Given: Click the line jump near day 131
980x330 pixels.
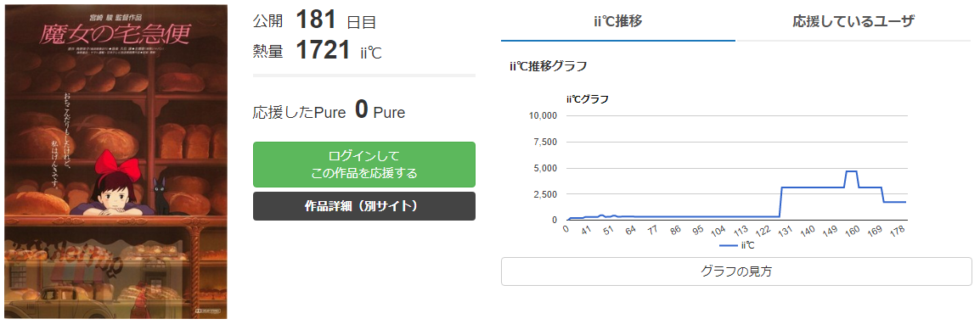Looking at the screenshot, I should (780, 202).
